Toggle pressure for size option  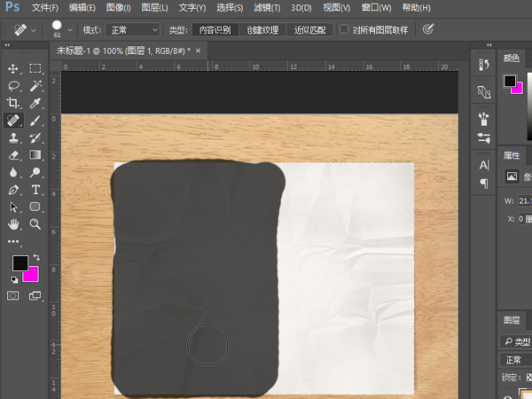(428, 29)
